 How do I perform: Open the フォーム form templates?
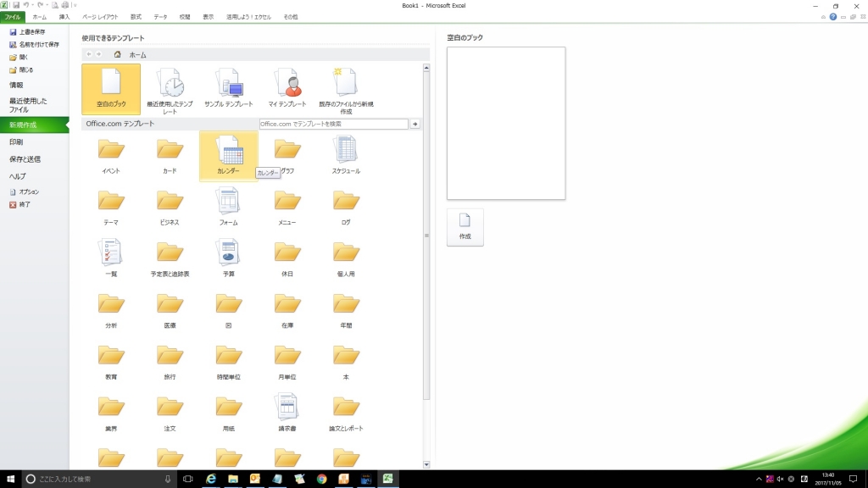pyautogui.click(x=229, y=208)
